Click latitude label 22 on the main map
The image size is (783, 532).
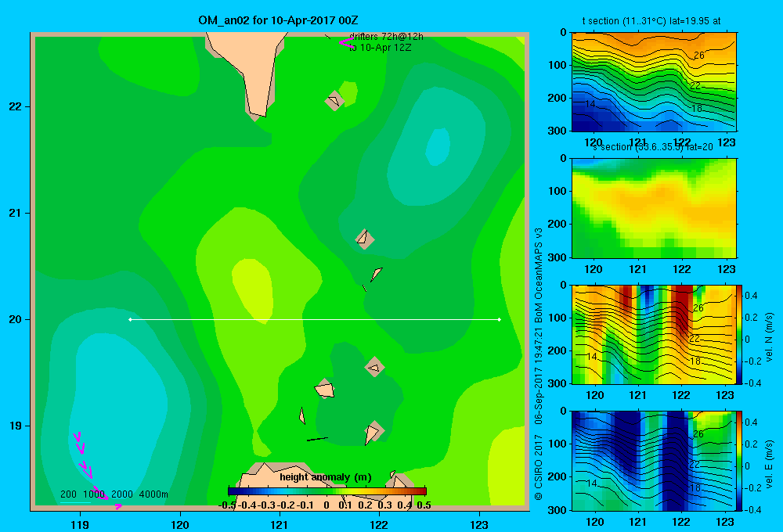[x=16, y=107]
